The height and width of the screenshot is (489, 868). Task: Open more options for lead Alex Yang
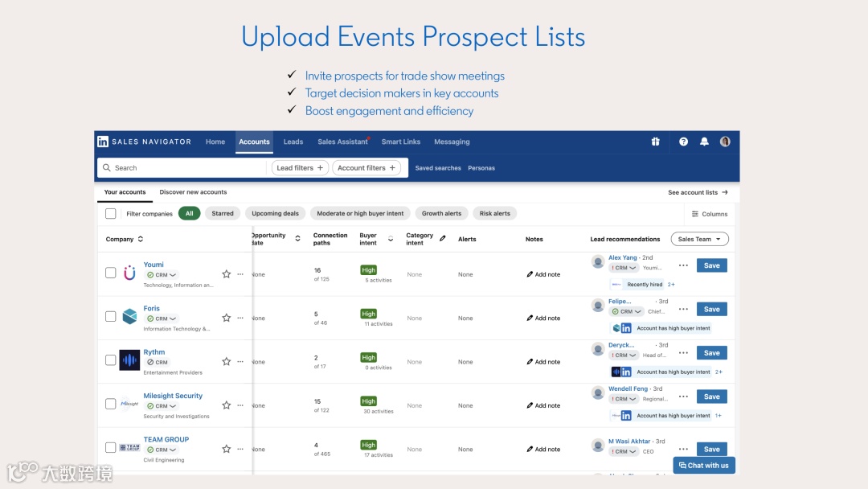point(684,266)
